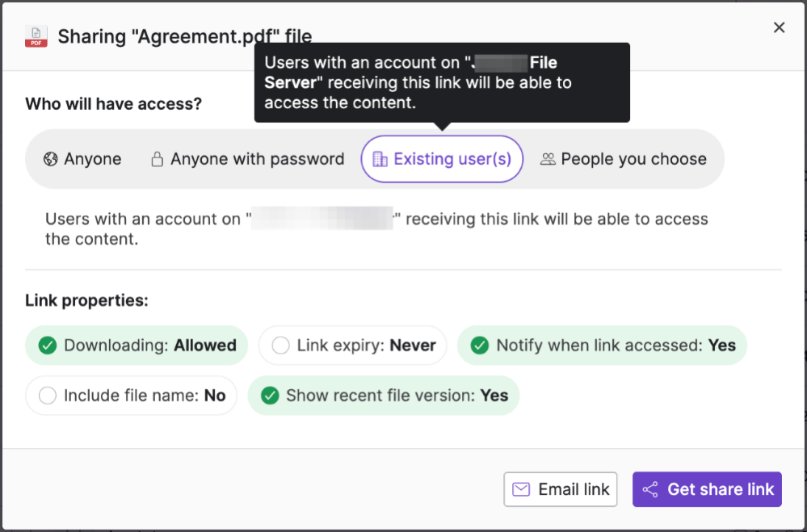
Task: Select the globe icon for Anyone access
Action: (x=50, y=159)
